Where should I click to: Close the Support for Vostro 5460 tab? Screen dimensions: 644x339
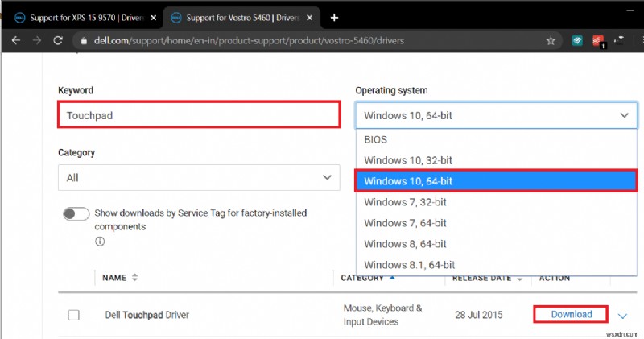pyautogui.click(x=310, y=18)
